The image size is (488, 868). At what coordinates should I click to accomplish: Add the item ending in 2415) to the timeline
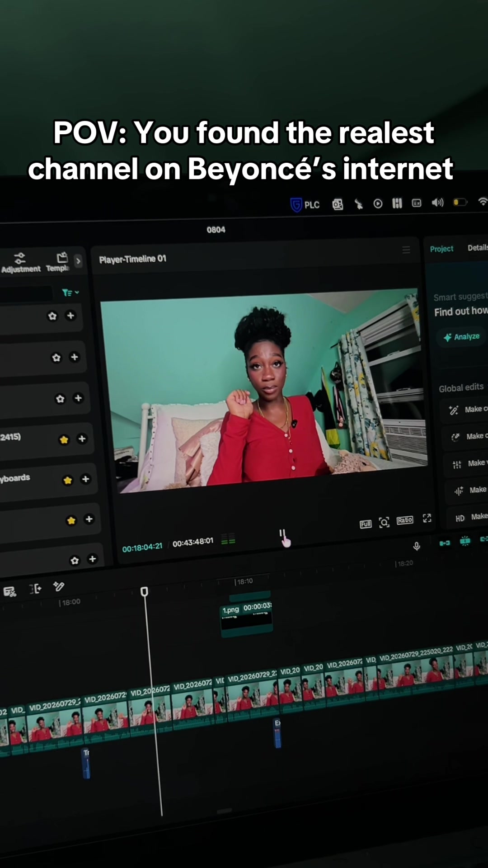tap(82, 439)
